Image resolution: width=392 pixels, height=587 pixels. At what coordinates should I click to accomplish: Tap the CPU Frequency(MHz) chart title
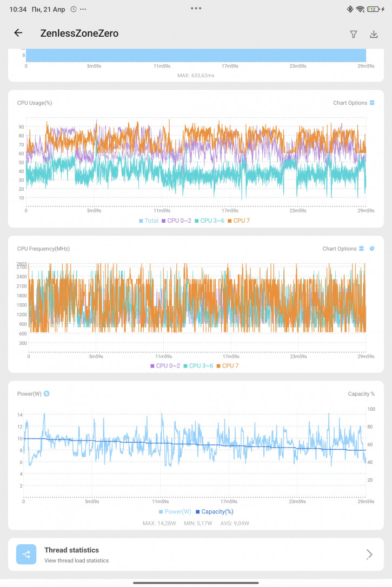click(x=43, y=249)
